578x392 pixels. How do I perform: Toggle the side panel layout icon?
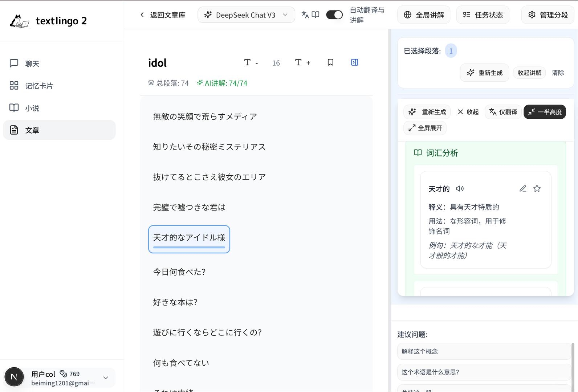(355, 62)
